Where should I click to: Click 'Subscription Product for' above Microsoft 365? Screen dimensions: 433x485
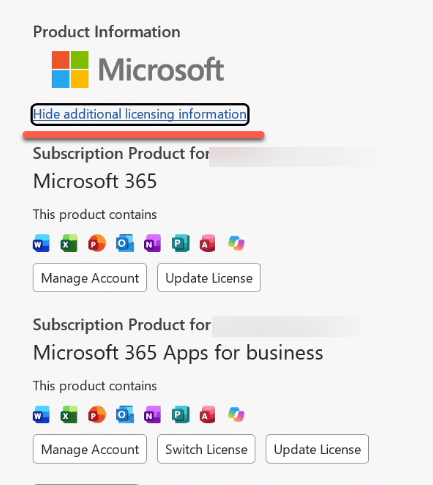[x=121, y=154]
